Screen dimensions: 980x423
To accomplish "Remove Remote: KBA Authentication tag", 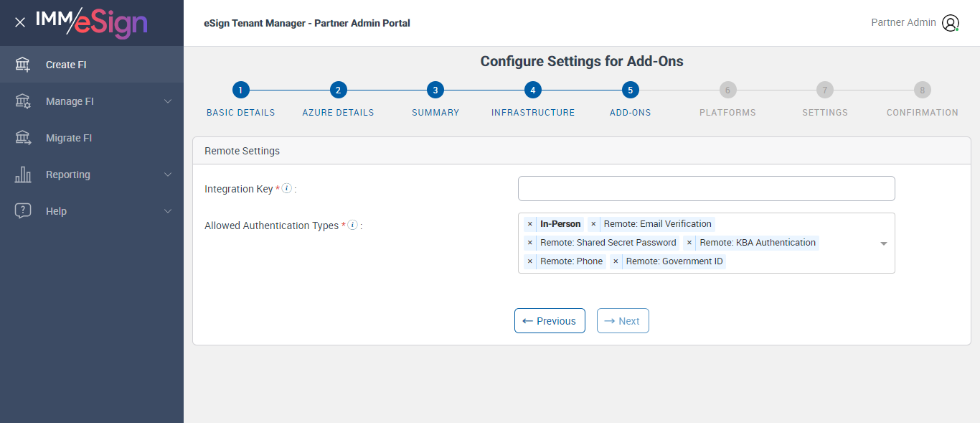I will (689, 243).
